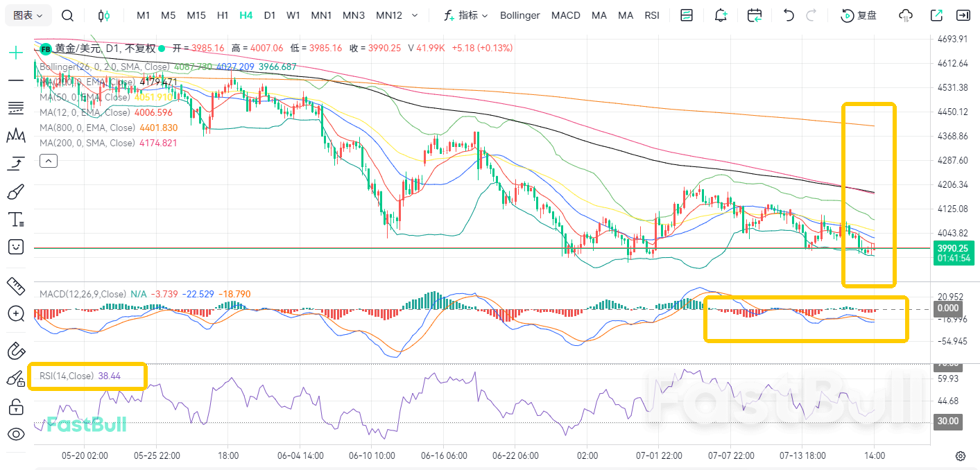Add the Bollinger indicator shortcut
980x470 pixels.
520,15
